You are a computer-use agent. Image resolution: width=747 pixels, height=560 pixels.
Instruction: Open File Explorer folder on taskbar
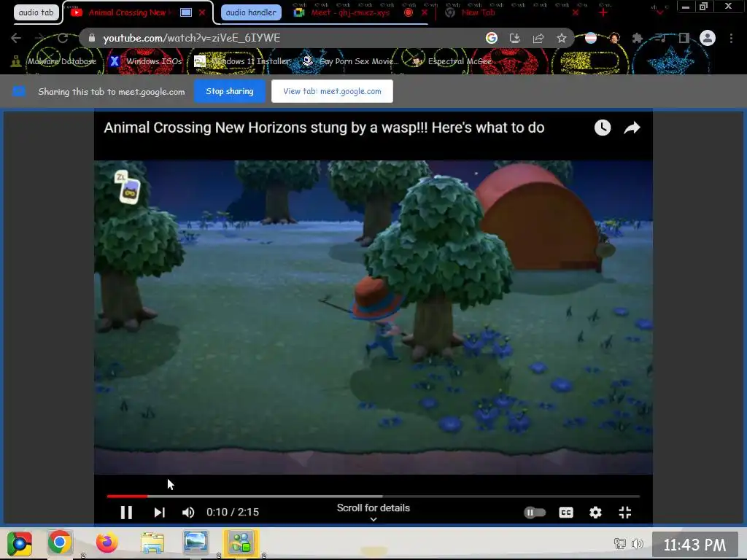coord(152,542)
